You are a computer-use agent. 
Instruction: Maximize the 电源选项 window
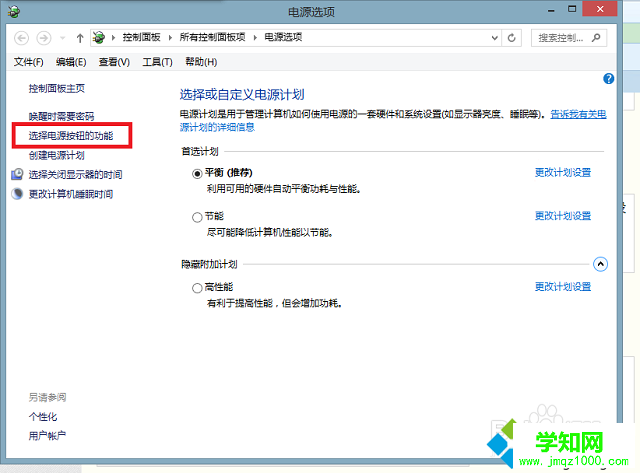coord(572,9)
